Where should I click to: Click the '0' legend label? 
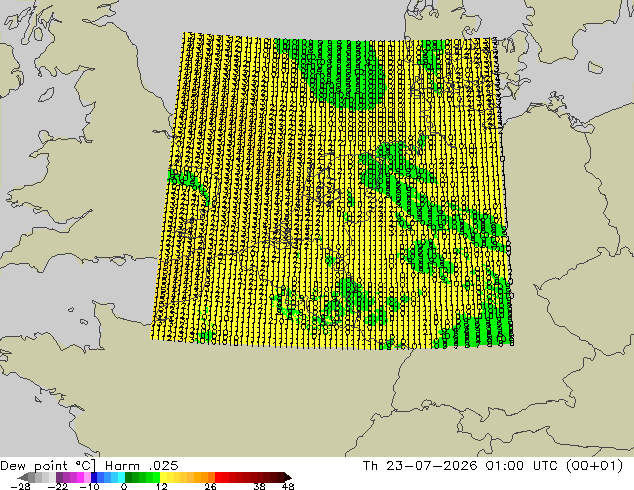coord(124,486)
